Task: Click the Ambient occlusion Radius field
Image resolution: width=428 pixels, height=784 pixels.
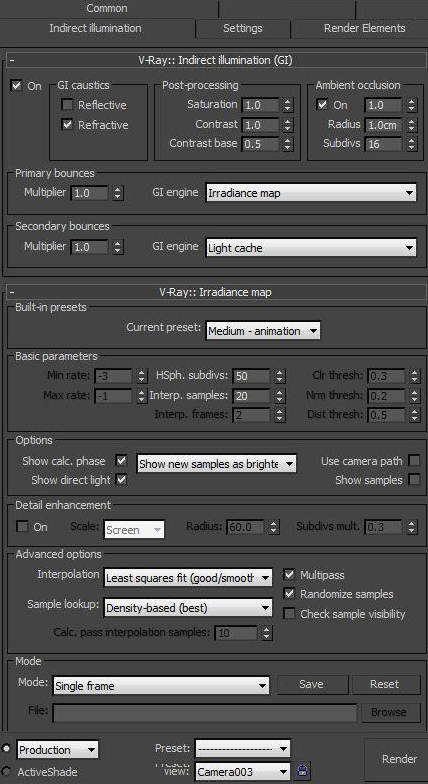Action: coord(384,124)
